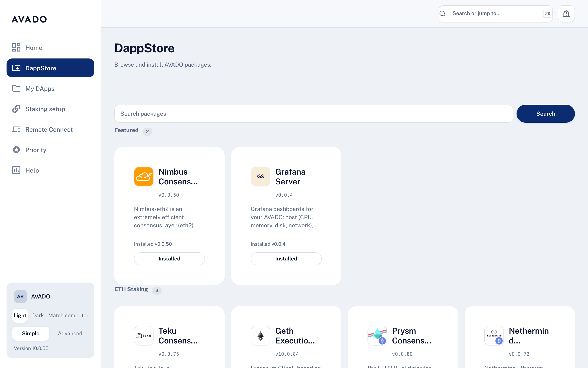Click the Priority star icon
The height and width of the screenshot is (368, 588).
tap(16, 150)
